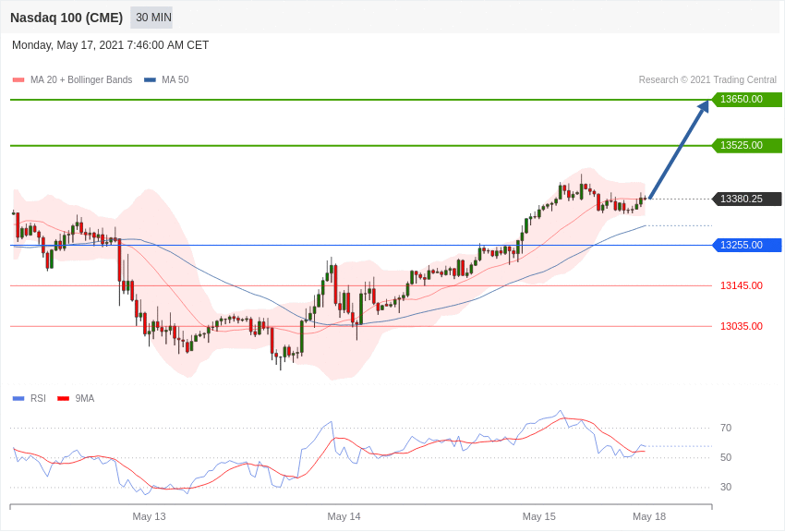Click the 30 MIN timeframe badge

coord(151,18)
